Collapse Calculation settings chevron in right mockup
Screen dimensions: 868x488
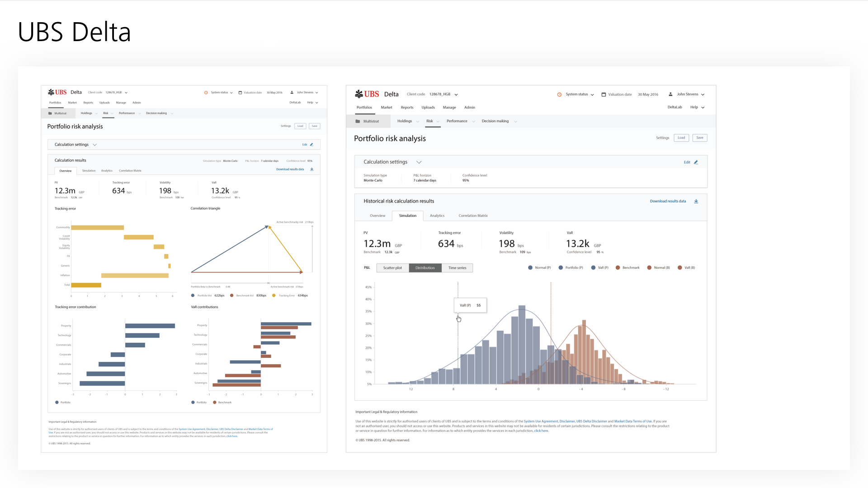(x=419, y=162)
